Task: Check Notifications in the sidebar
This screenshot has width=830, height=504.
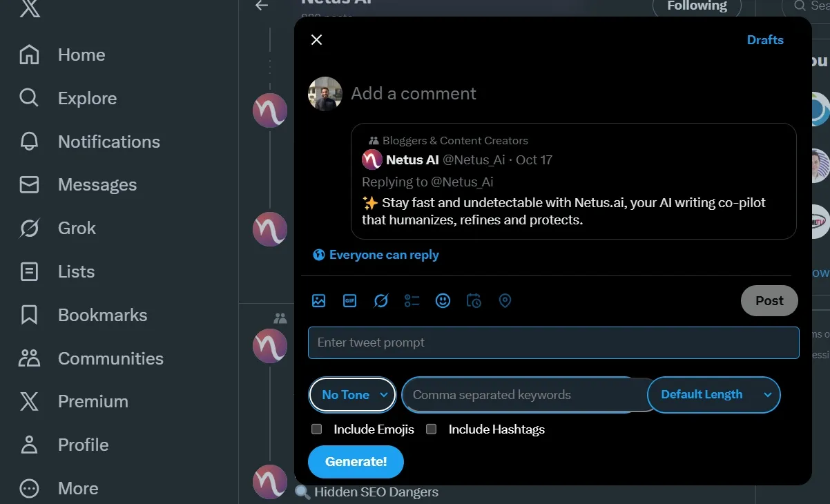Action: click(x=108, y=142)
